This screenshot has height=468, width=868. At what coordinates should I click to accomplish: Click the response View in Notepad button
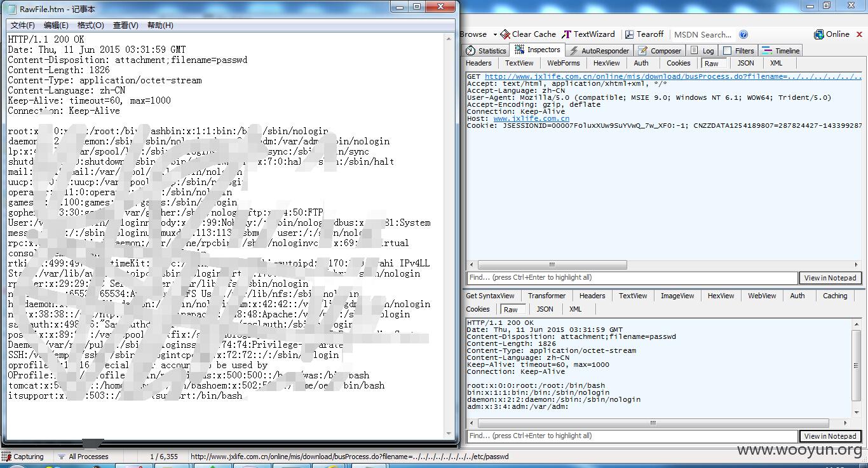click(x=830, y=436)
